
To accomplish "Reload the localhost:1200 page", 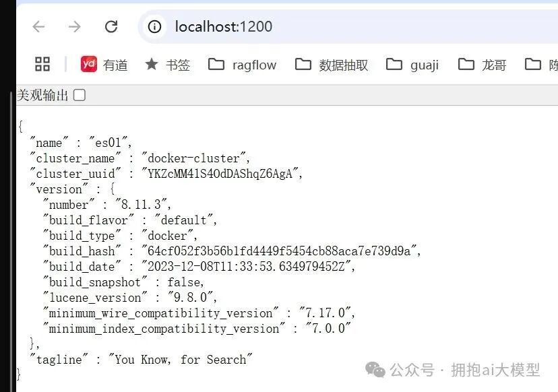I will tap(111, 26).
